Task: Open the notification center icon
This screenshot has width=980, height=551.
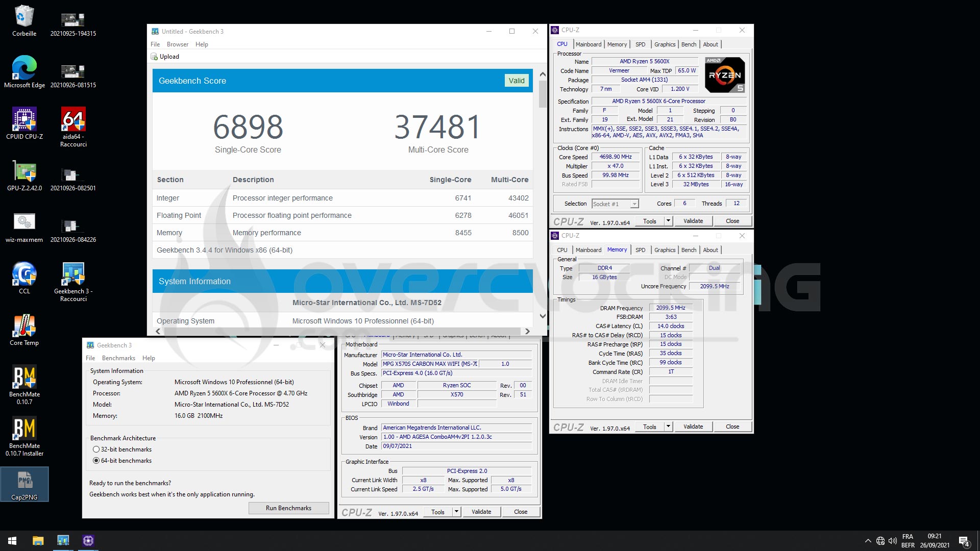Action: [964, 541]
